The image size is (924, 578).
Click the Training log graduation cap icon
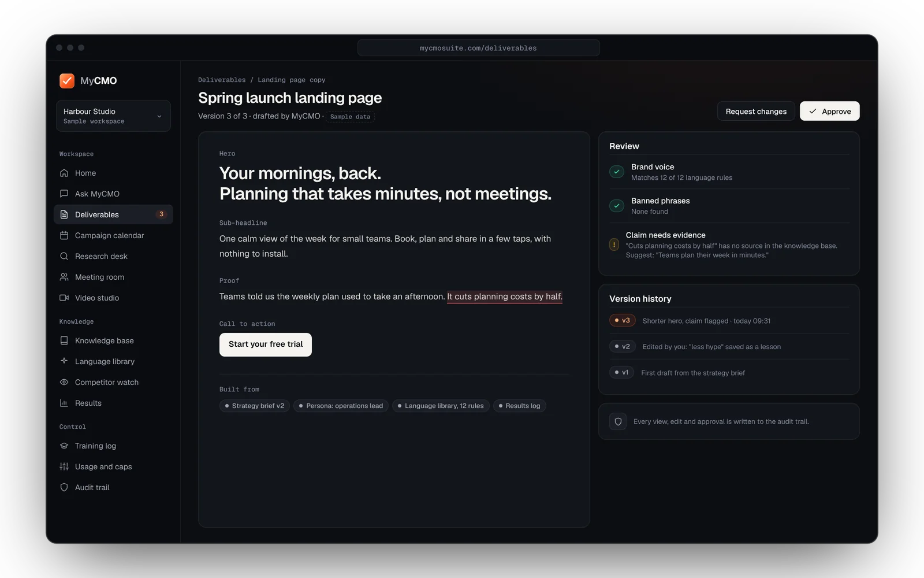point(64,446)
